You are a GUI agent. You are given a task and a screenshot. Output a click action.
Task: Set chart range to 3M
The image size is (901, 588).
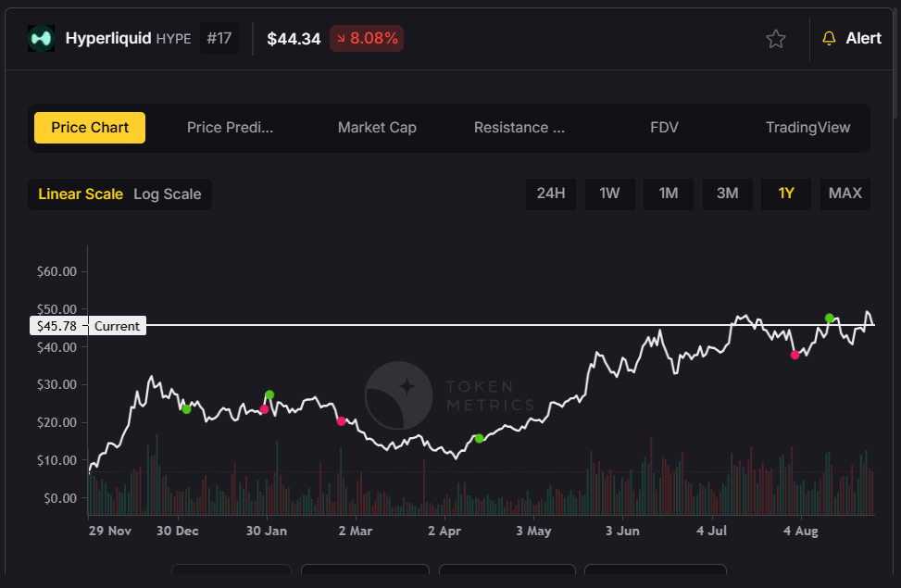tap(728, 194)
